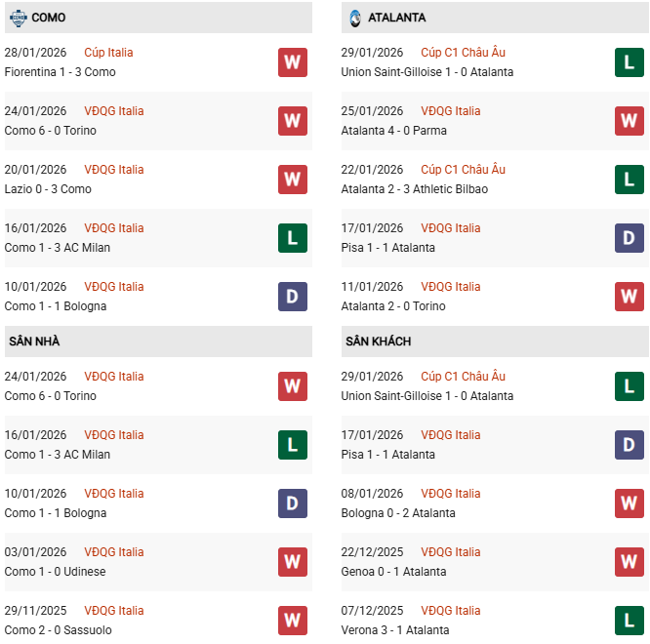650x644 pixels.
Task: Open the Como 2 - 0 Sassuolo match
Action: (58, 630)
